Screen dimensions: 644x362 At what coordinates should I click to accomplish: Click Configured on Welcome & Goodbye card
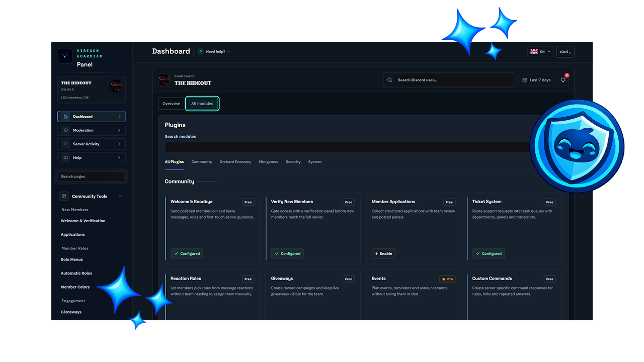(x=187, y=253)
